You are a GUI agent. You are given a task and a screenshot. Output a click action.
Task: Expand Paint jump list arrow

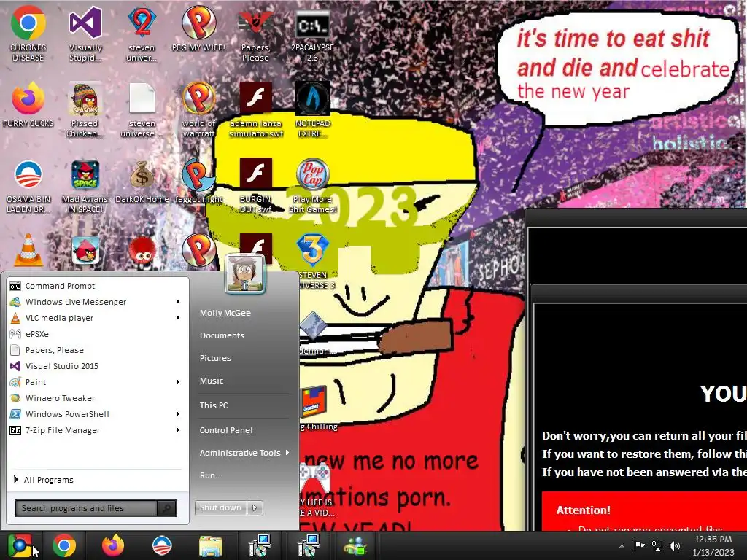[x=178, y=381]
